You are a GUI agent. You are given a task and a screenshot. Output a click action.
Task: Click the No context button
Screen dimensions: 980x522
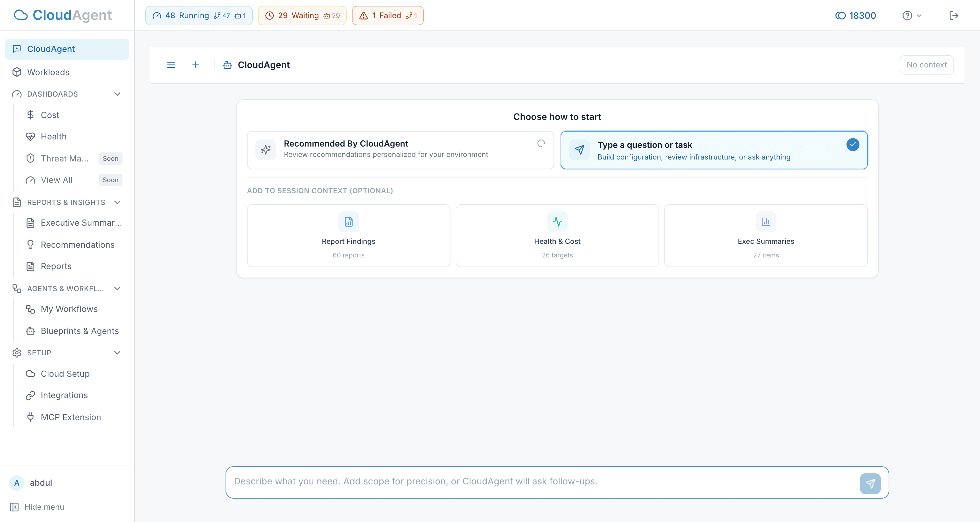(926, 65)
